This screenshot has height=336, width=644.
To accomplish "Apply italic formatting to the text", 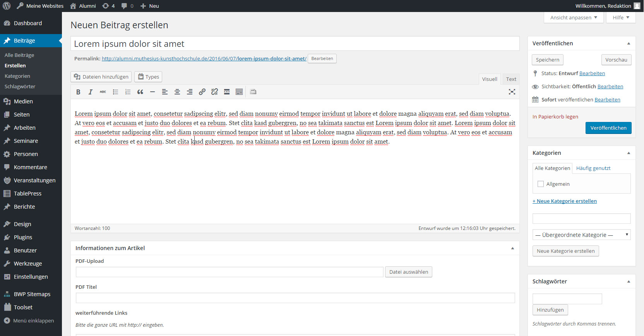I will (91, 92).
